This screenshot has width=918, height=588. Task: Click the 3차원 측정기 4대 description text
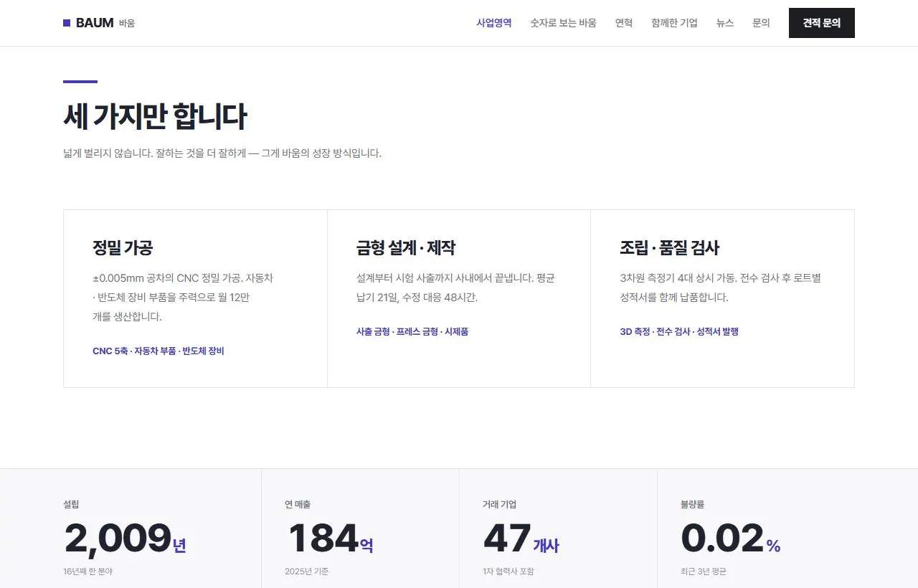point(721,288)
